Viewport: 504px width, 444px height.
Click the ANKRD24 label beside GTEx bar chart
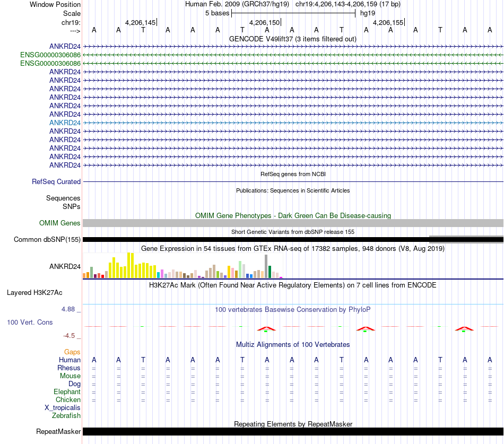click(65, 266)
